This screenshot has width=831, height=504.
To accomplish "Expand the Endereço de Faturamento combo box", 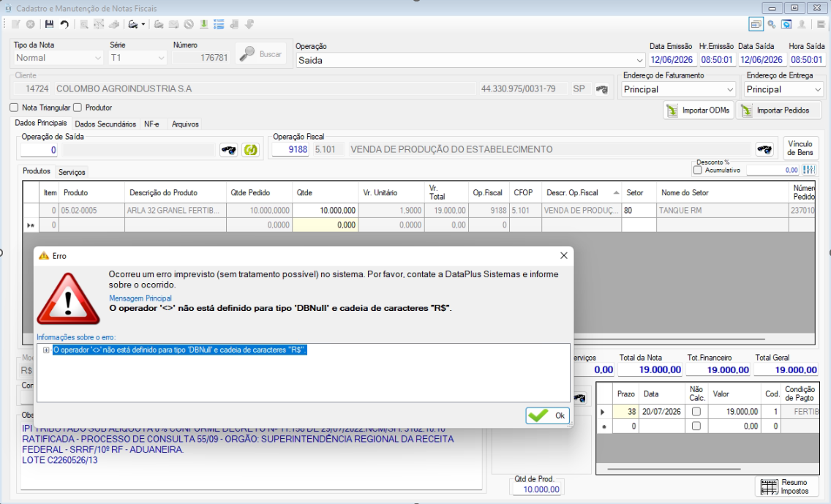I will [730, 89].
